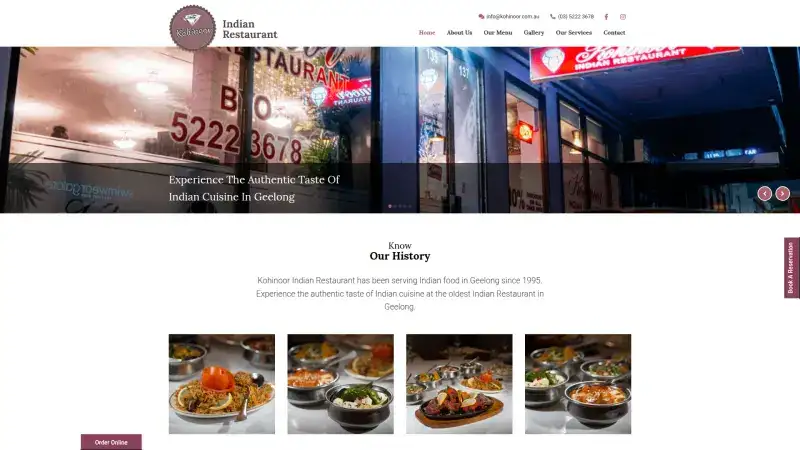
Task: Click the info@kohinoor.com.au email link
Action: [x=513, y=16]
